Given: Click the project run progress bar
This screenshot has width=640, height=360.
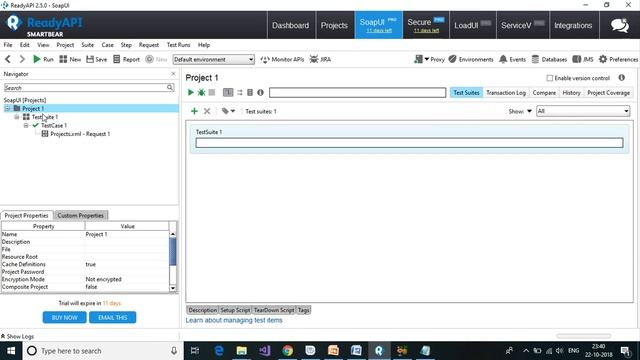Looking at the screenshot, I should pos(358,93).
